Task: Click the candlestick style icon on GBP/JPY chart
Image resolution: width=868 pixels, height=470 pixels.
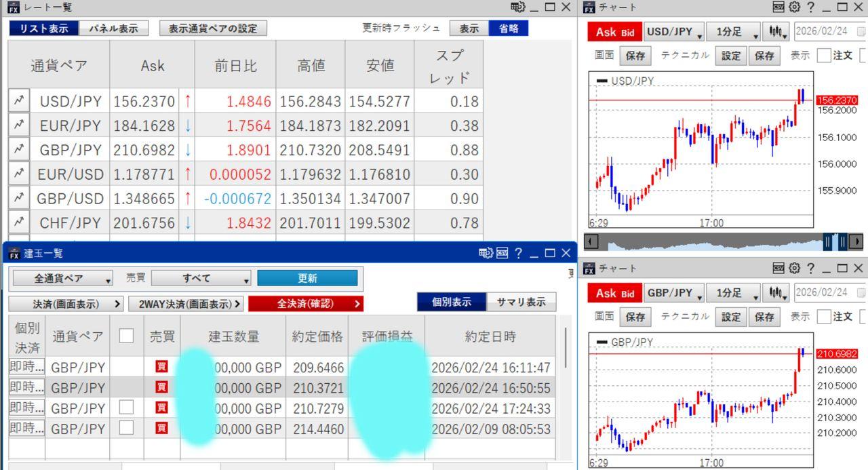Action: pyautogui.click(x=776, y=292)
